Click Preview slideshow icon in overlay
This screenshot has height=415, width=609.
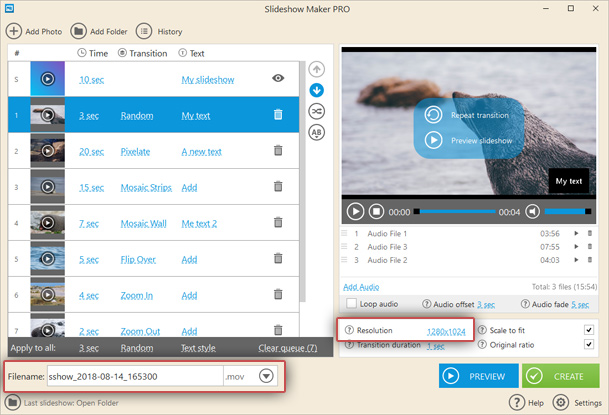coord(433,140)
